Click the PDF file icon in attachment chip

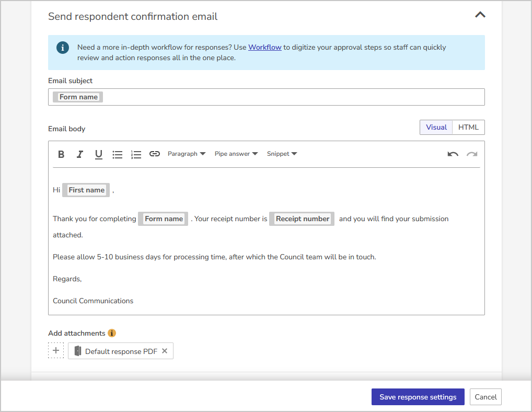pos(78,351)
